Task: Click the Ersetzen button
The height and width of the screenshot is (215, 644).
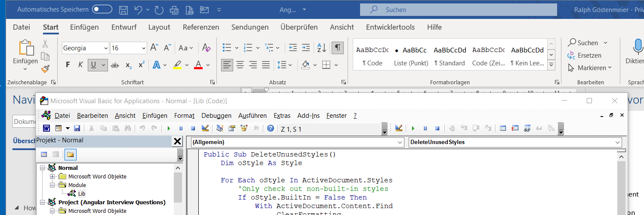Action: point(584,55)
